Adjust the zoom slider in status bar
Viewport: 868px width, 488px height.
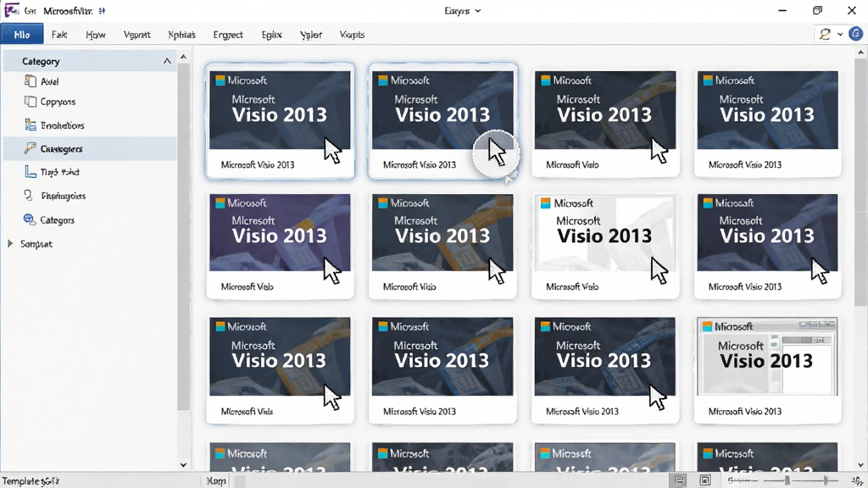click(x=787, y=480)
